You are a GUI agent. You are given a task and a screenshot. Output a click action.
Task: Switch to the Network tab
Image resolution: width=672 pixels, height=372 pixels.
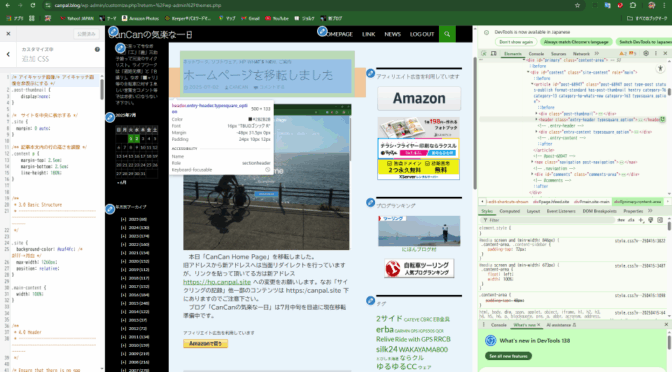coord(581,54)
